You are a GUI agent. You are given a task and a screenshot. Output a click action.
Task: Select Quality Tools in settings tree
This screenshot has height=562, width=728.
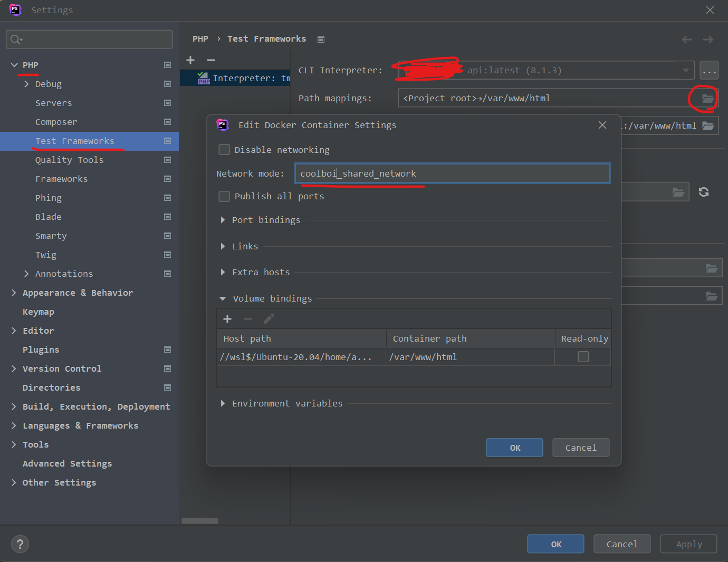[x=69, y=160]
